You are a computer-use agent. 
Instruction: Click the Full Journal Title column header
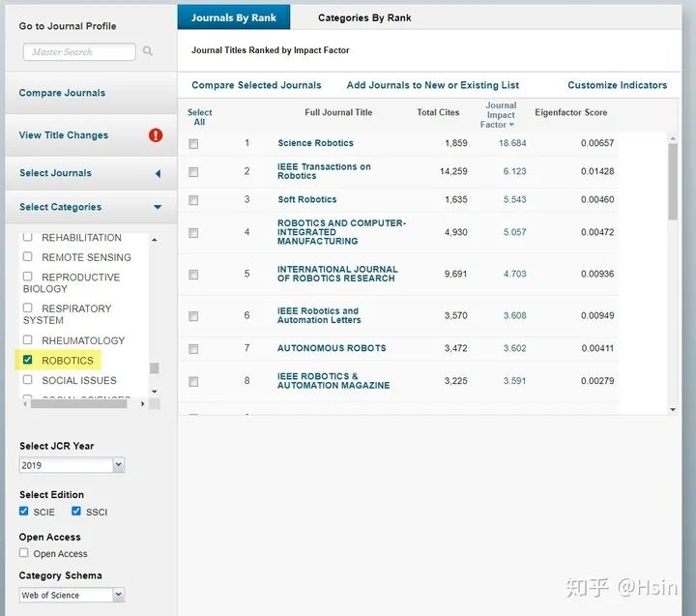coord(338,112)
